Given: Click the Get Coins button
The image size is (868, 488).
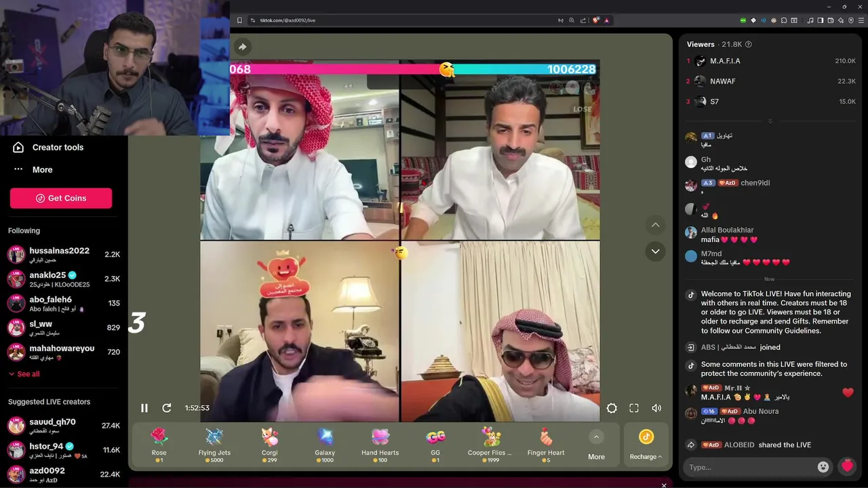Looking at the screenshot, I should click(61, 198).
